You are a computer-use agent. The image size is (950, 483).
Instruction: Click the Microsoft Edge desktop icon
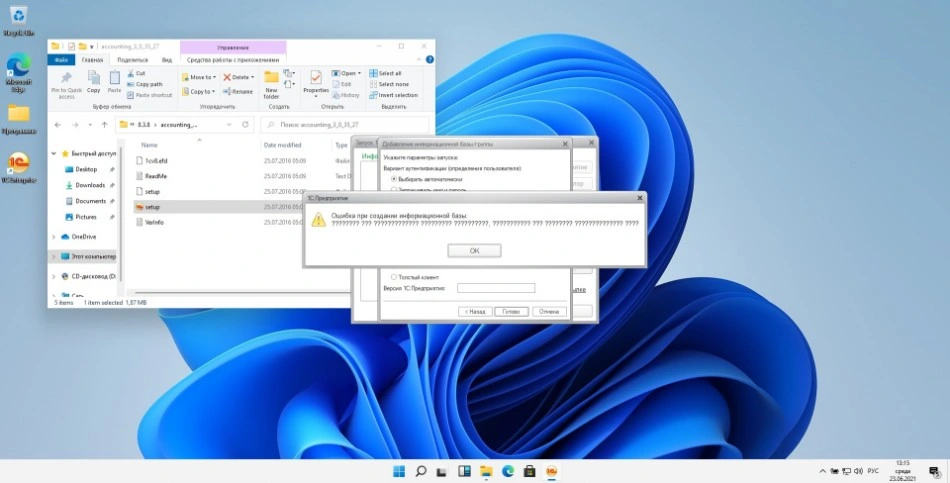coord(18,70)
